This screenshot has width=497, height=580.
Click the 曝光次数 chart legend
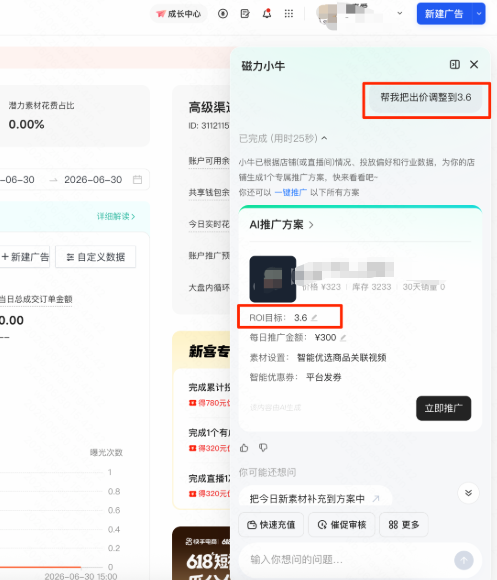click(x=106, y=452)
